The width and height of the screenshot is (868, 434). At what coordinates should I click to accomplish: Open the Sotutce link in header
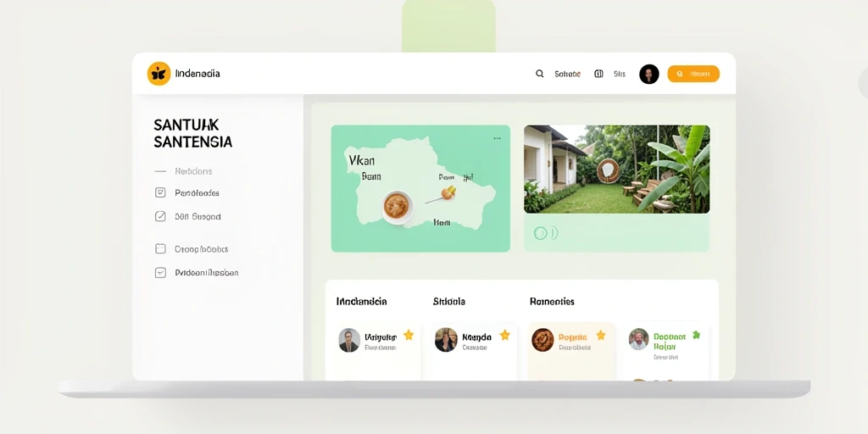[x=567, y=74]
